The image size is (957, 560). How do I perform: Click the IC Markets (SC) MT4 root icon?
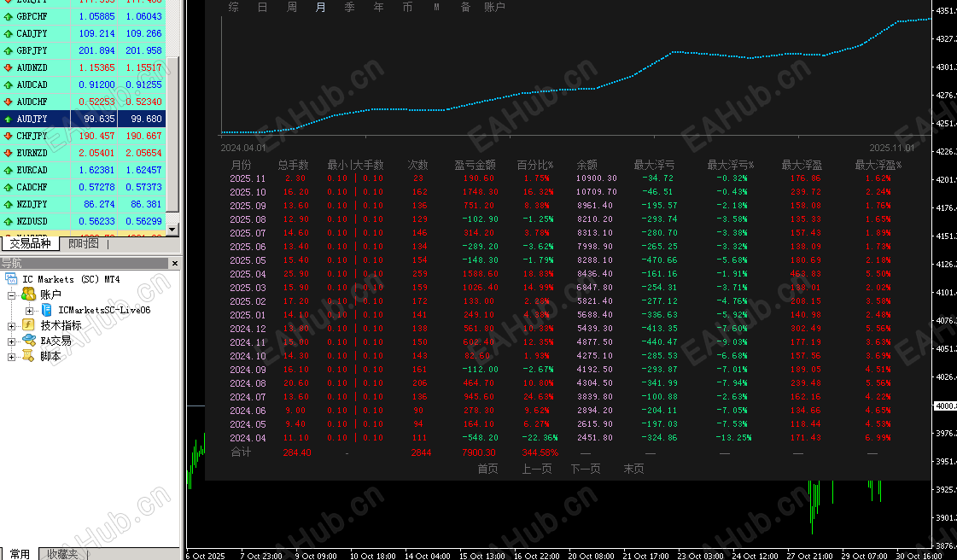click(11, 279)
